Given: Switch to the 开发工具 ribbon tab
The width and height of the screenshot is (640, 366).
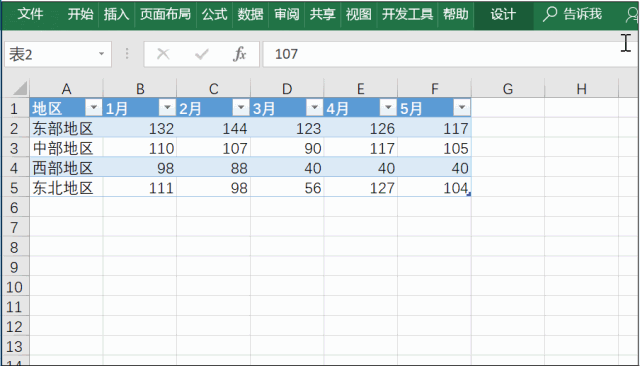Looking at the screenshot, I should [407, 14].
